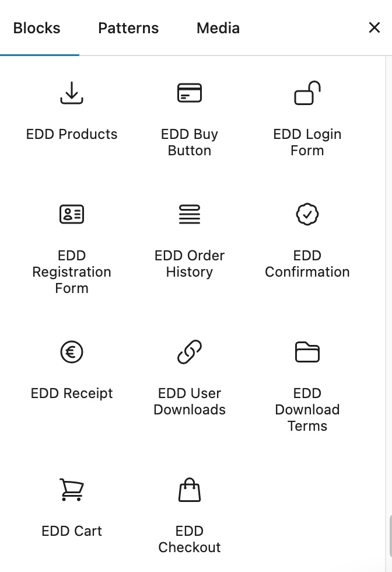Viewport: 392px width, 572px height.
Task: Select the EDD Receipt euro icon
Action: [x=71, y=352]
